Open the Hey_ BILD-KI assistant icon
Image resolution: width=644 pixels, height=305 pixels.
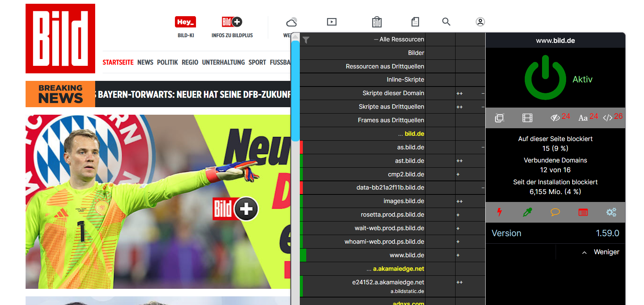coord(185,22)
